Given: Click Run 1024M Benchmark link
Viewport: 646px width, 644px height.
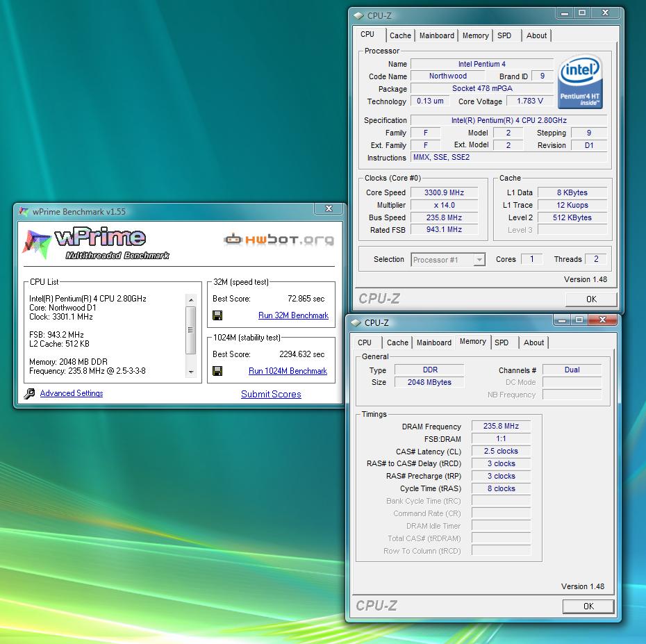Looking at the screenshot, I should coord(288,371).
